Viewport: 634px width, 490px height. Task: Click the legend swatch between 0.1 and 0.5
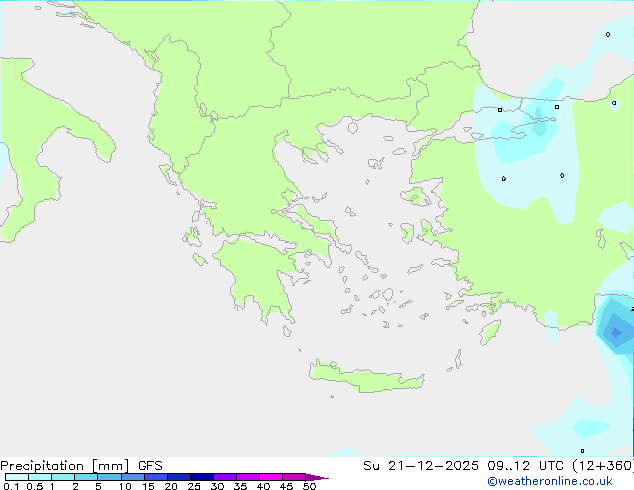(x=17, y=477)
